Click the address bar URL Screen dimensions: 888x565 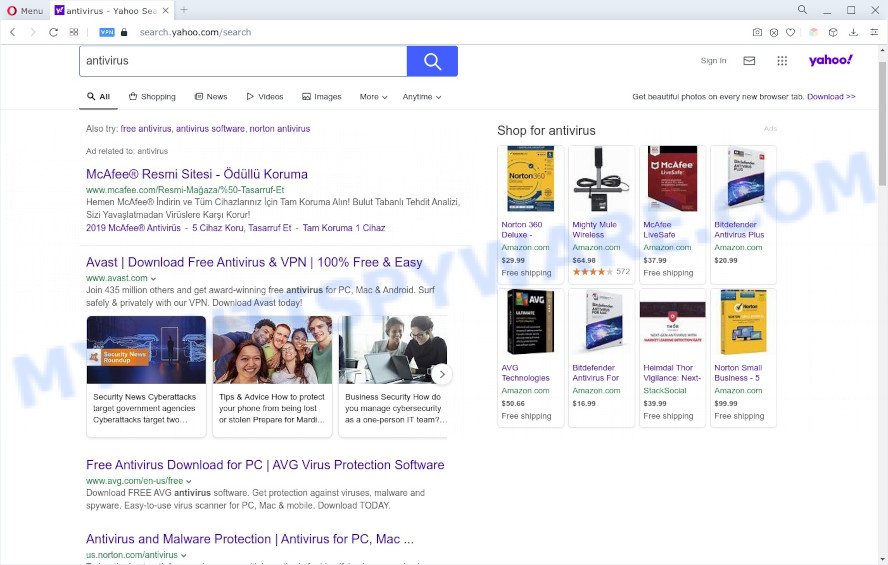195,32
